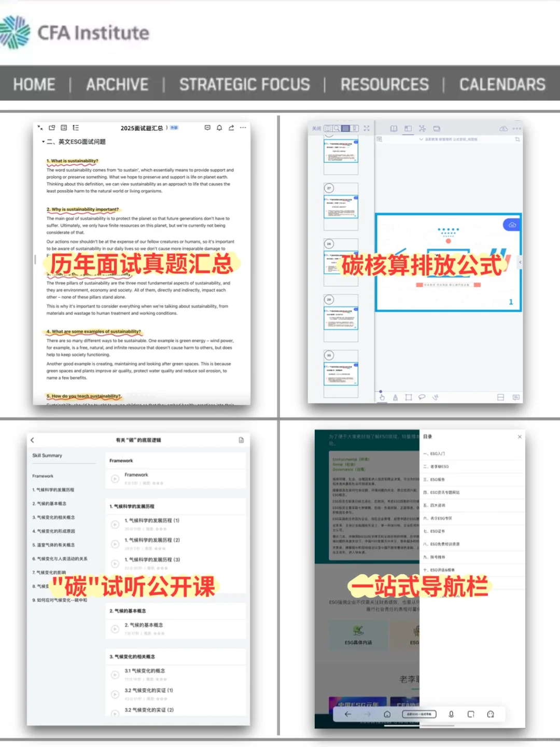Screen dimensions: 560x747
Task: Play lesson 3.1 气候变化的概念
Action: click(115, 675)
